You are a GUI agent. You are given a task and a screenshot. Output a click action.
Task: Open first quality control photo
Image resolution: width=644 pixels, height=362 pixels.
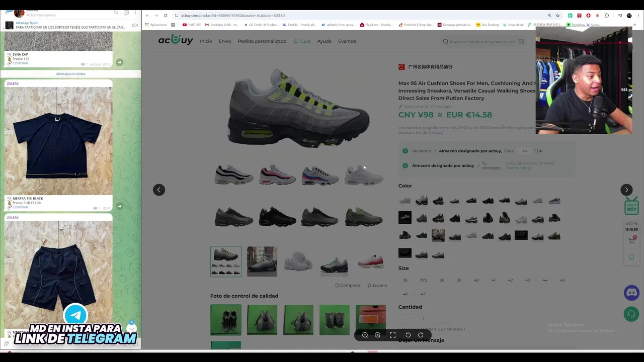coord(226,320)
